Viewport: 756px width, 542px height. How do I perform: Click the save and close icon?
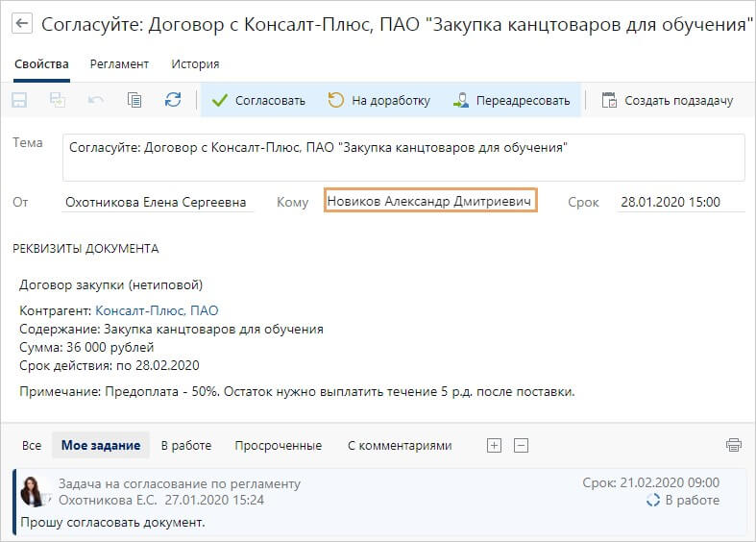58,100
